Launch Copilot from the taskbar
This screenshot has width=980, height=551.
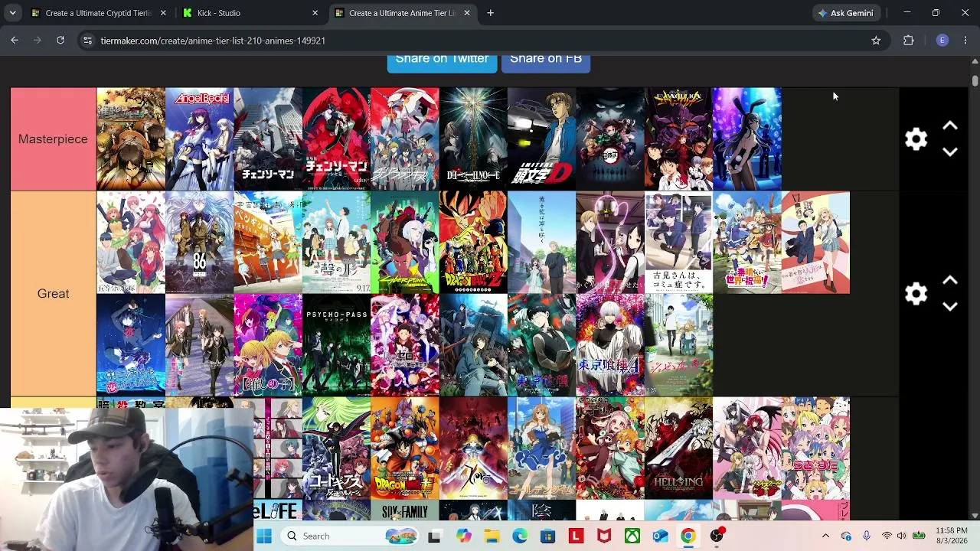pyautogui.click(x=464, y=536)
